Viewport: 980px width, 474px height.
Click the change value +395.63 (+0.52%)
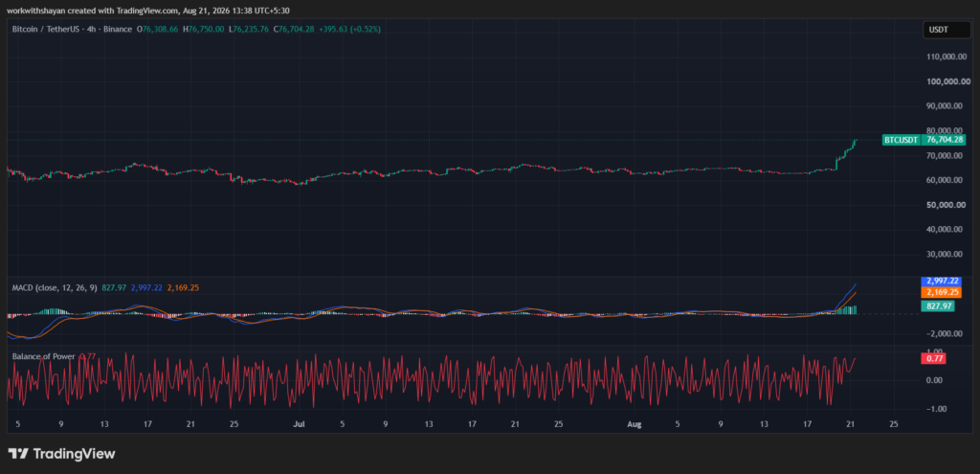pos(349,30)
